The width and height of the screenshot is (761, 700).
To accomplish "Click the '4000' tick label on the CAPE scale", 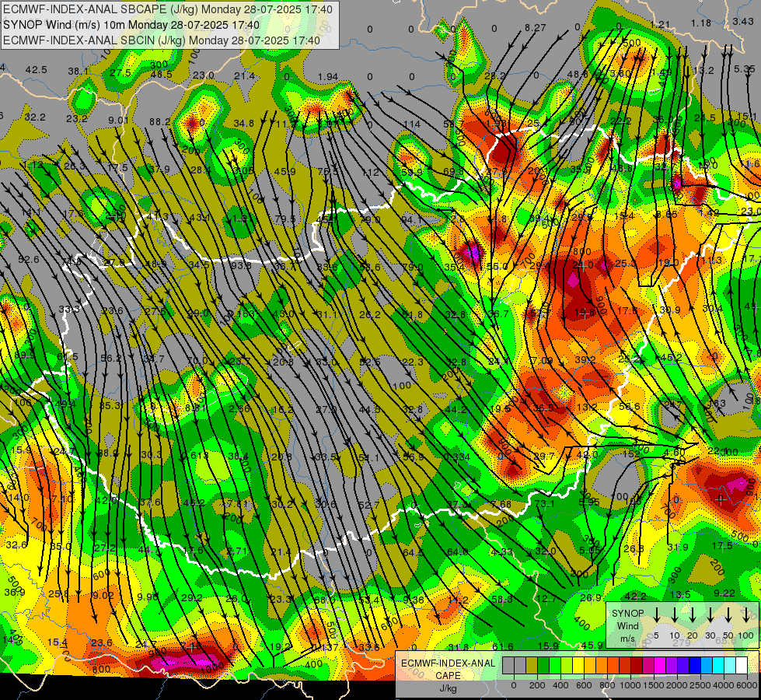I will [x=724, y=685].
